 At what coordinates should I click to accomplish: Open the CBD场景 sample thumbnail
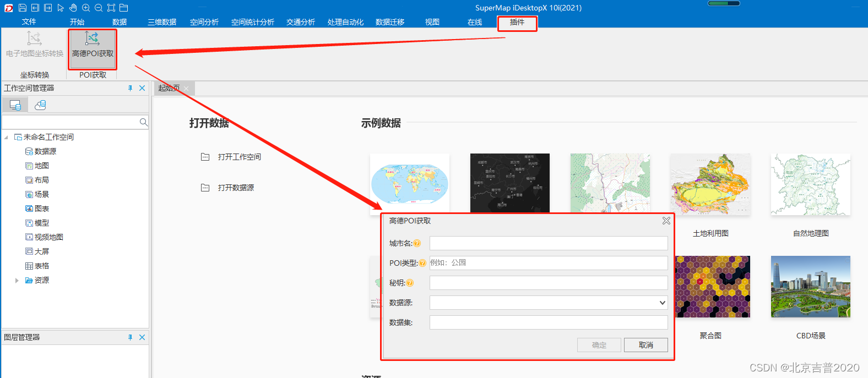[811, 287]
